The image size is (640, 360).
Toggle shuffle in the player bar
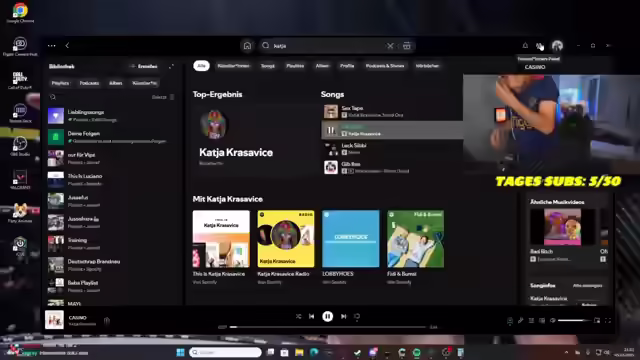298,316
